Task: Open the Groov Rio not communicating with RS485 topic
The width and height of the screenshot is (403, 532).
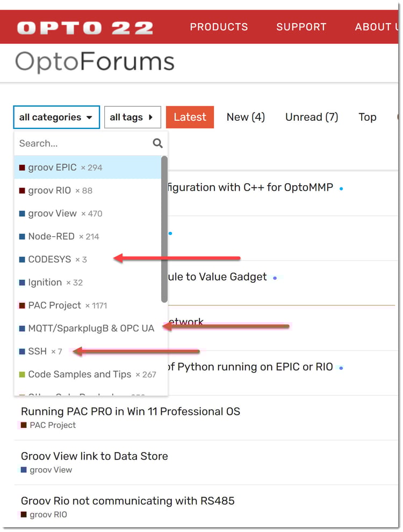Action: coord(127,500)
